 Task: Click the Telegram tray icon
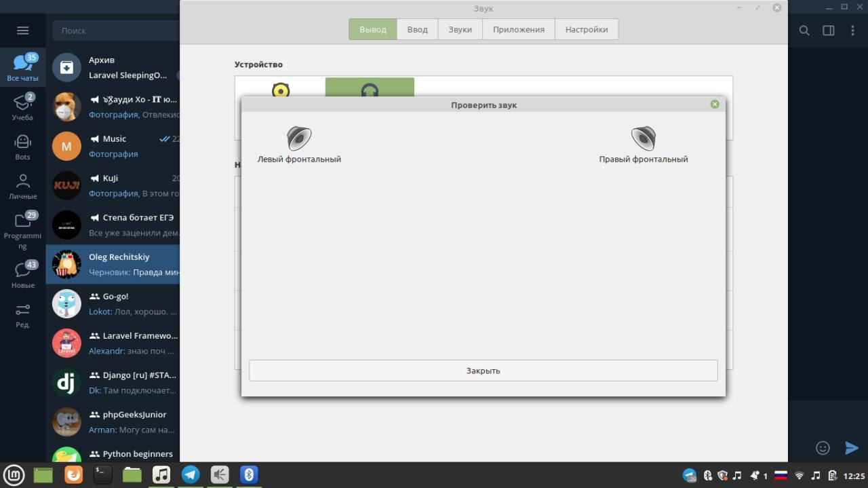(690, 475)
